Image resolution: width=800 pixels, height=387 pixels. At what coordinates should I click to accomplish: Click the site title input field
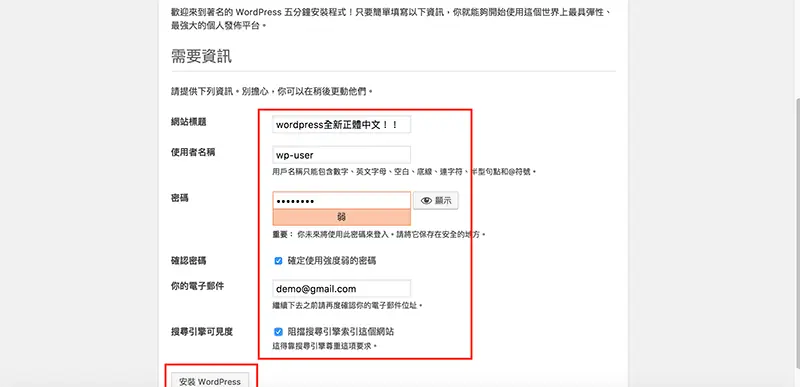click(x=341, y=124)
